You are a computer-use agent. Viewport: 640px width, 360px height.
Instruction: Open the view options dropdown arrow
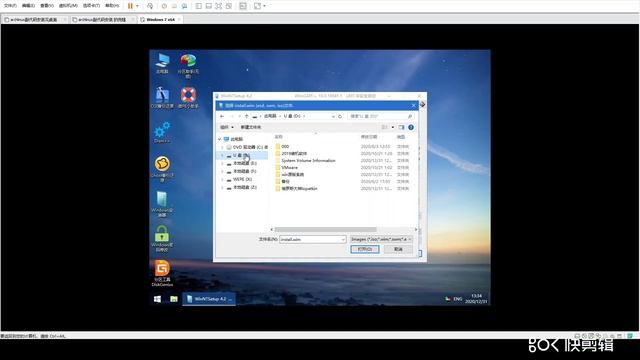(393, 127)
